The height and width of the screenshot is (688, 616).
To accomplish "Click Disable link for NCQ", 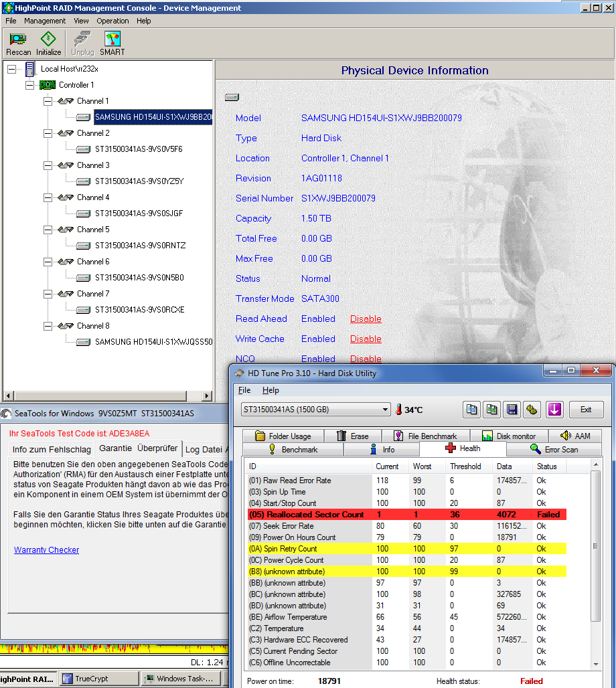I will click(366, 359).
